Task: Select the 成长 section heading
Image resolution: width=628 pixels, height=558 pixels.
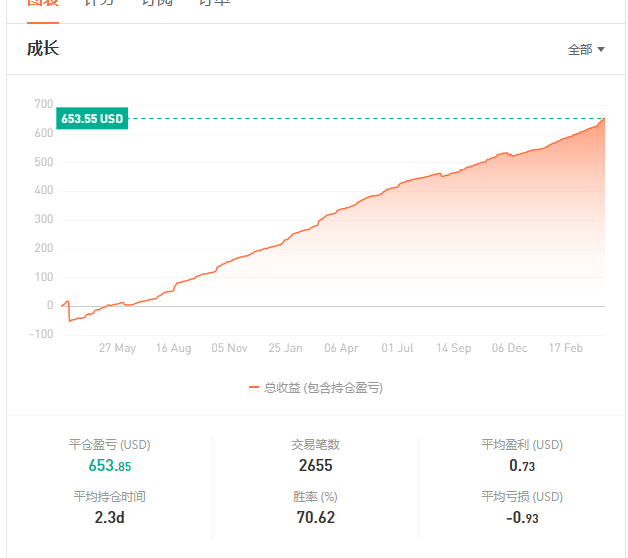Action: (43, 48)
